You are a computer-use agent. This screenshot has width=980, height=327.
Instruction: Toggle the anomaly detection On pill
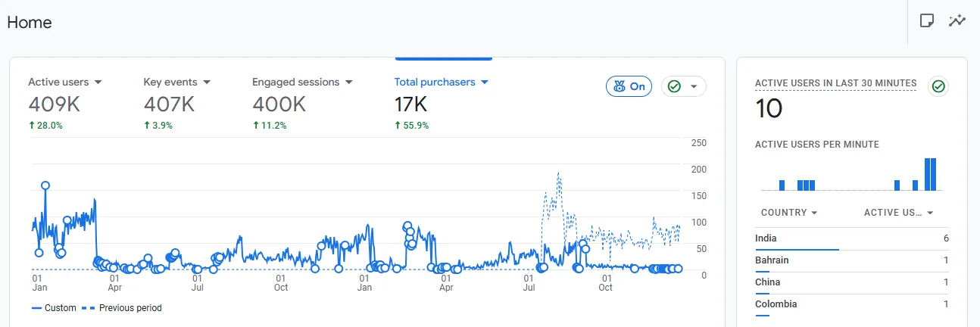(x=629, y=86)
